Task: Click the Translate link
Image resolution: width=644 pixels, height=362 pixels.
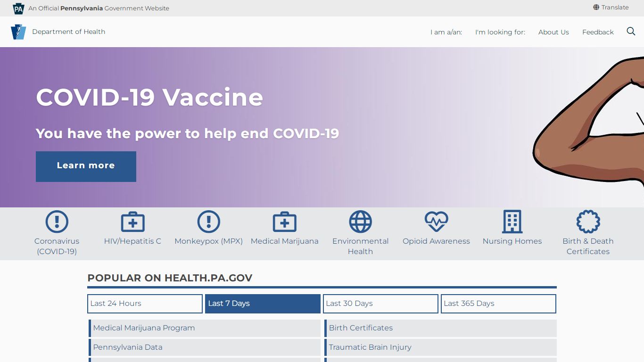Action: tap(615, 8)
